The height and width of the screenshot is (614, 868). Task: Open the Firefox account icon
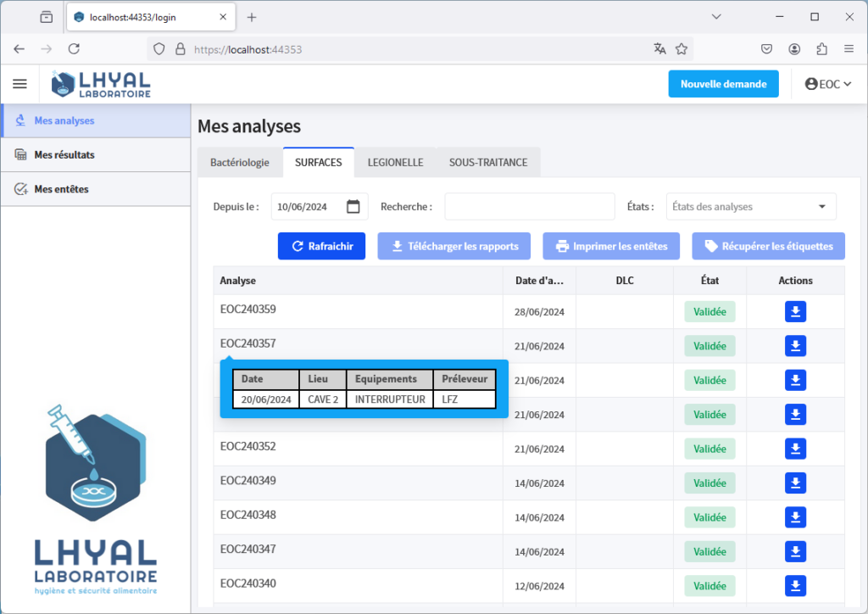tap(794, 48)
